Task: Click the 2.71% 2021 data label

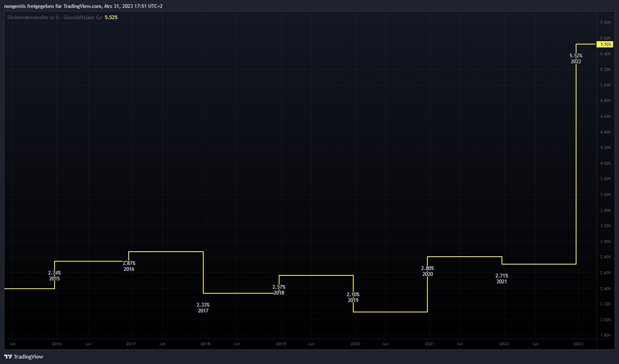Action: tap(502, 279)
